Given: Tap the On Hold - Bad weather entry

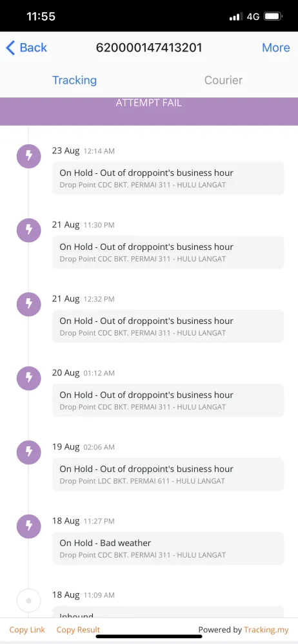Looking at the screenshot, I should (168, 548).
